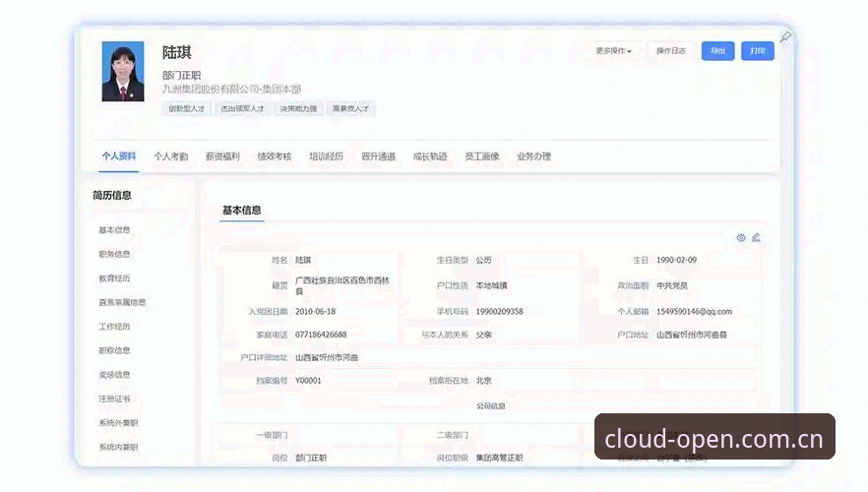Image resolution: width=868 pixels, height=492 pixels.
Task: Click the 创新型人才 tag
Action: 187,109
